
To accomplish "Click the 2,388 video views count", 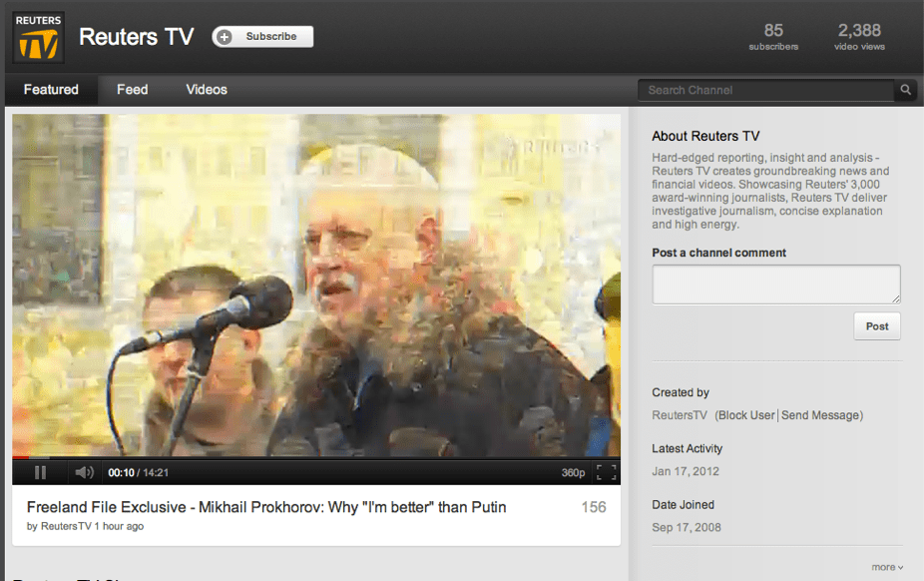I will click(859, 37).
